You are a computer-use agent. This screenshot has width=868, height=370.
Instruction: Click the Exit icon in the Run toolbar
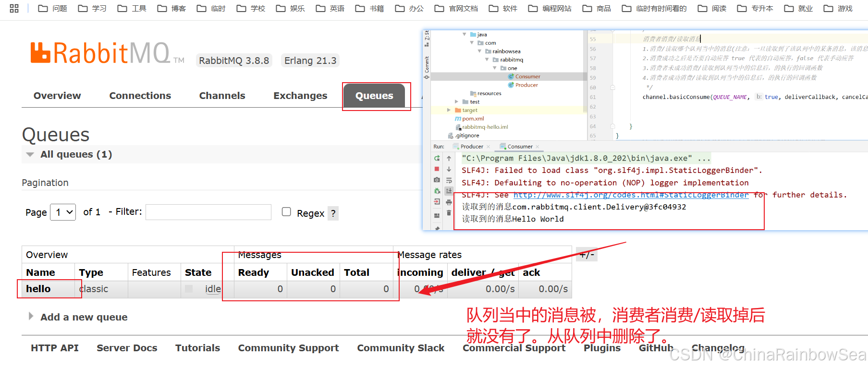click(x=437, y=201)
